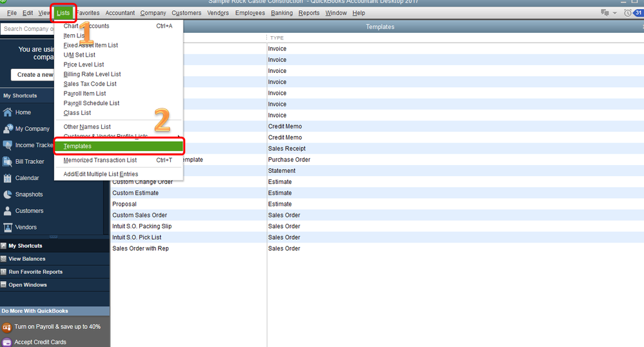Open the Edit menu
The height and width of the screenshot is (347, 644).
[x=28, y=13]
